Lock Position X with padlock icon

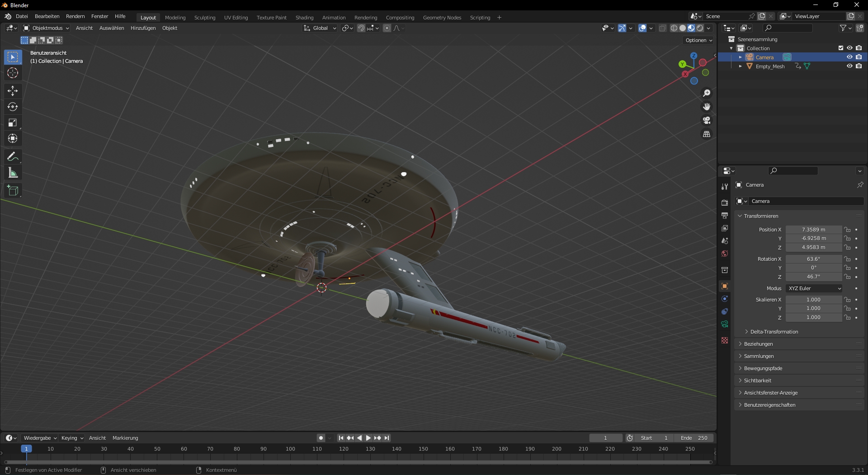click(847, 230)
